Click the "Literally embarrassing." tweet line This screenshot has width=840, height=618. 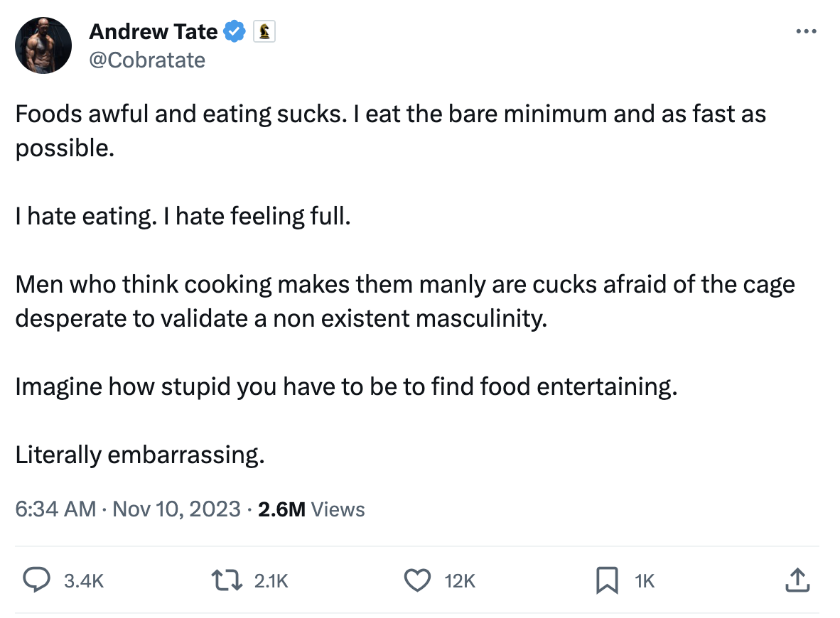coord(140,455)
